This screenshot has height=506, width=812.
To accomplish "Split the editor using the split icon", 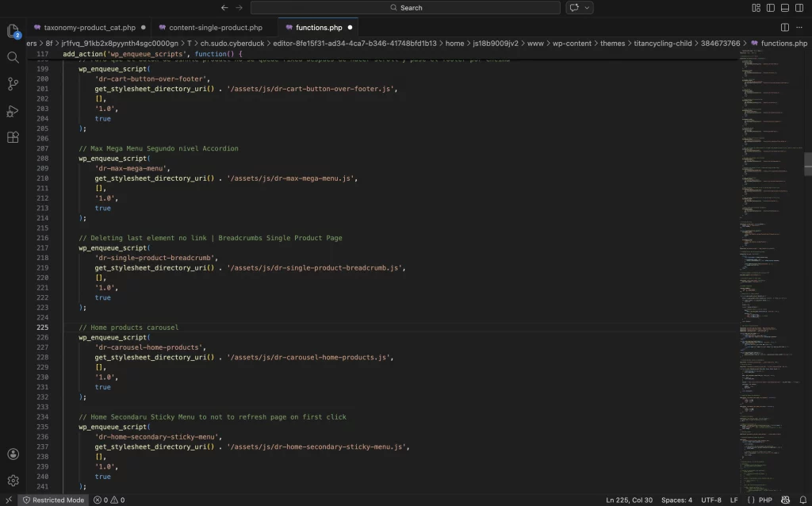I will pos(784,27).
